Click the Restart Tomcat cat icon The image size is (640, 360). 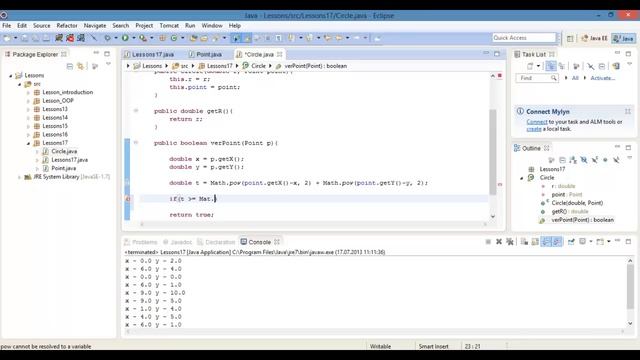81,38
